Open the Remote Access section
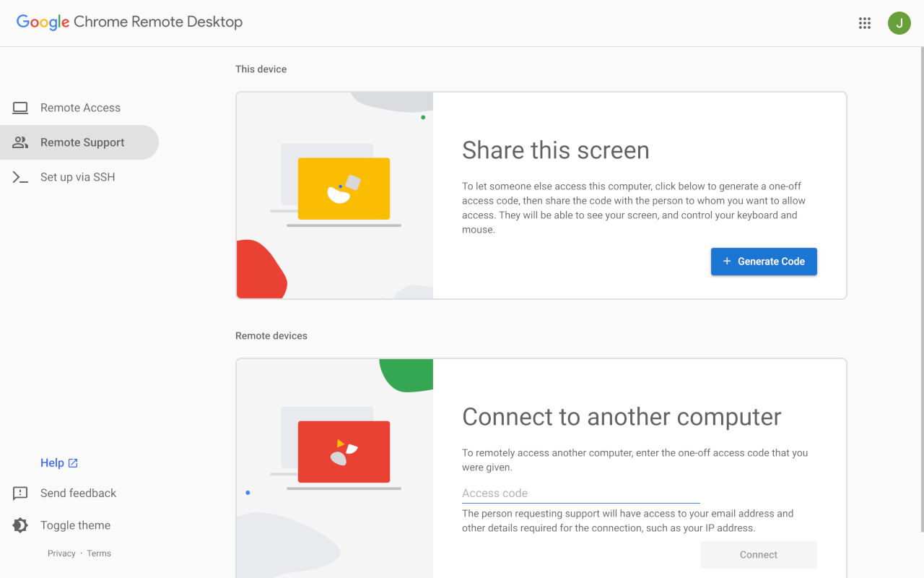 click(80, 107)
